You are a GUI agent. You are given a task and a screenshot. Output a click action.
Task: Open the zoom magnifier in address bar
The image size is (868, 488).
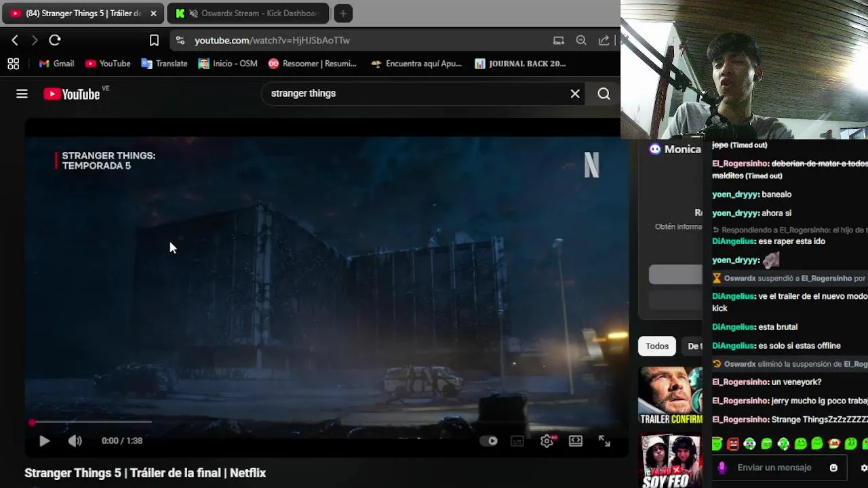pyautogui.click(x=581, y=41)
